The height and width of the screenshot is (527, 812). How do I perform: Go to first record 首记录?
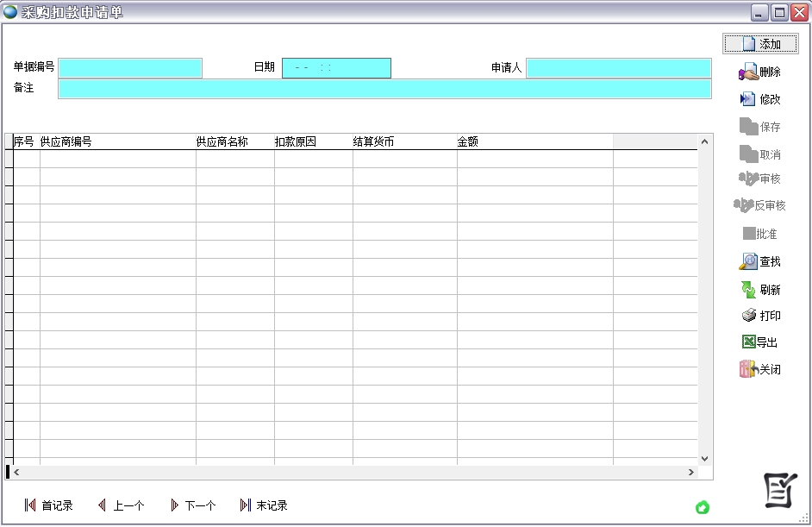coord(48,505)
